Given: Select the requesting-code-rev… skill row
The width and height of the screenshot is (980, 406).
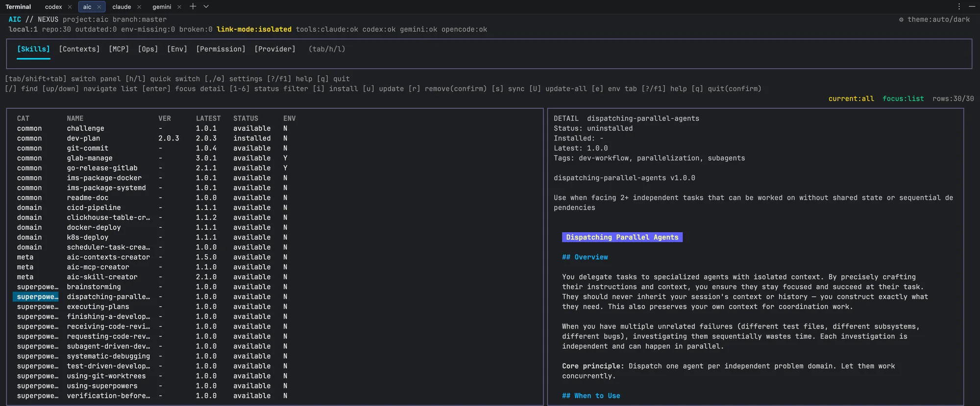Looking at the screenshot, I should pyautogui.click(x=152, y=336).
